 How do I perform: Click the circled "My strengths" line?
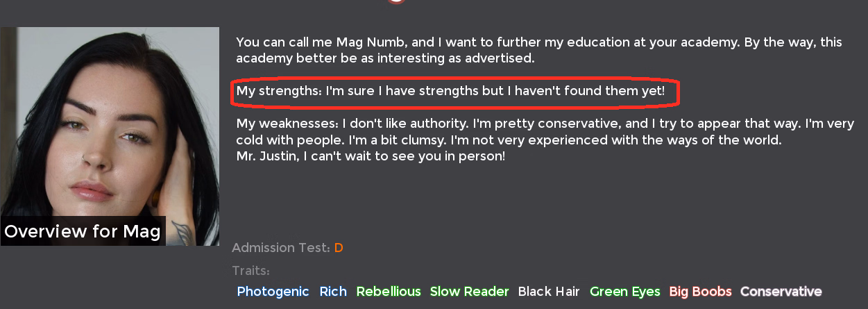[x=450, y=91]
